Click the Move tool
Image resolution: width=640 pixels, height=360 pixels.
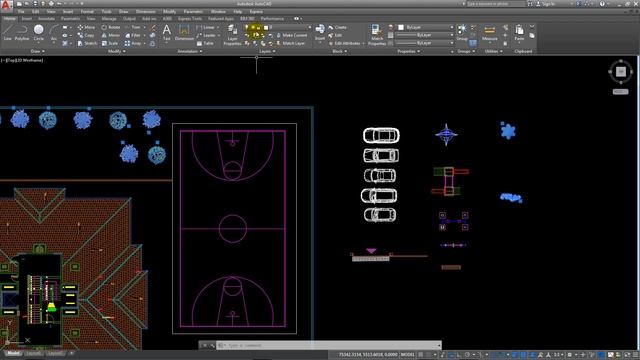point(86,27)
